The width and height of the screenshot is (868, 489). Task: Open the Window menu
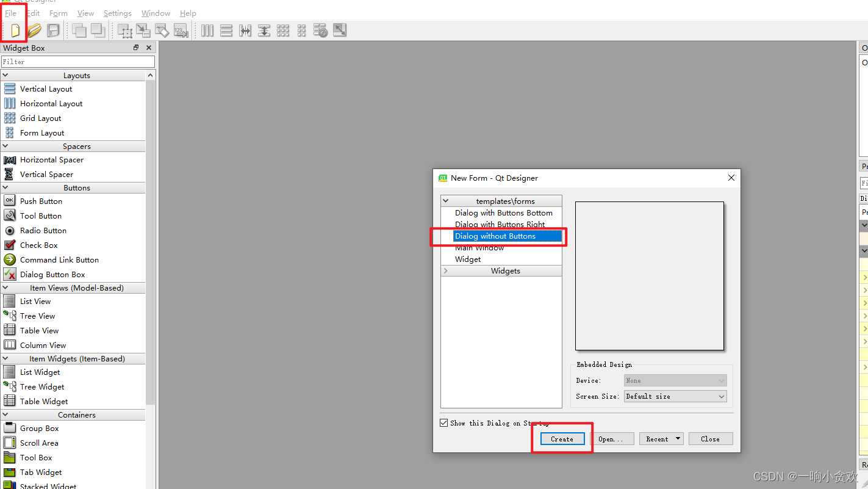(156, 13)
